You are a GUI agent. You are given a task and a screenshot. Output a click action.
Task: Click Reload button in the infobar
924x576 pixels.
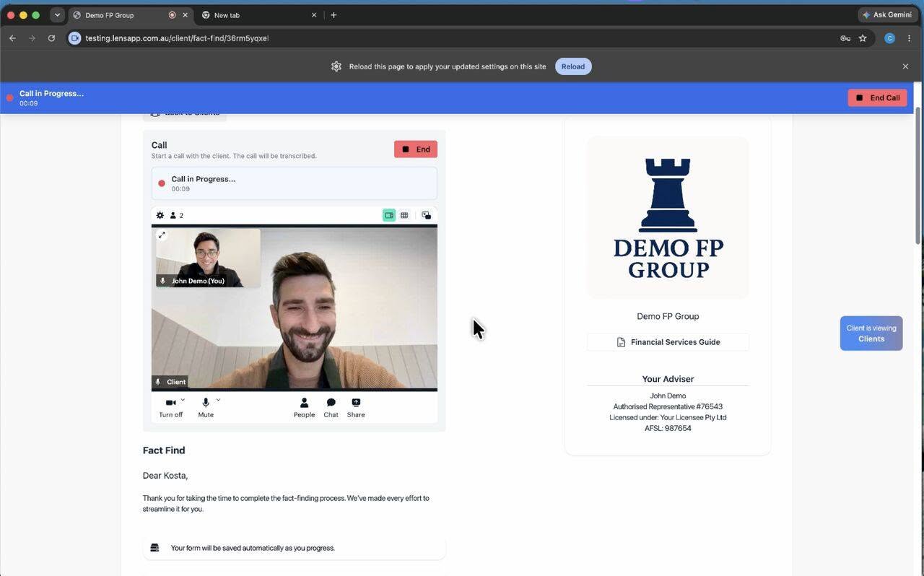573,66
